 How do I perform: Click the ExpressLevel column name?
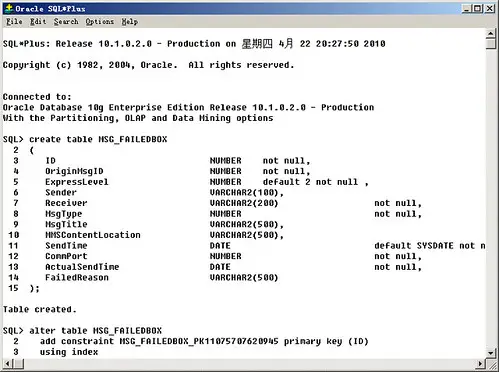pos(77,182)
